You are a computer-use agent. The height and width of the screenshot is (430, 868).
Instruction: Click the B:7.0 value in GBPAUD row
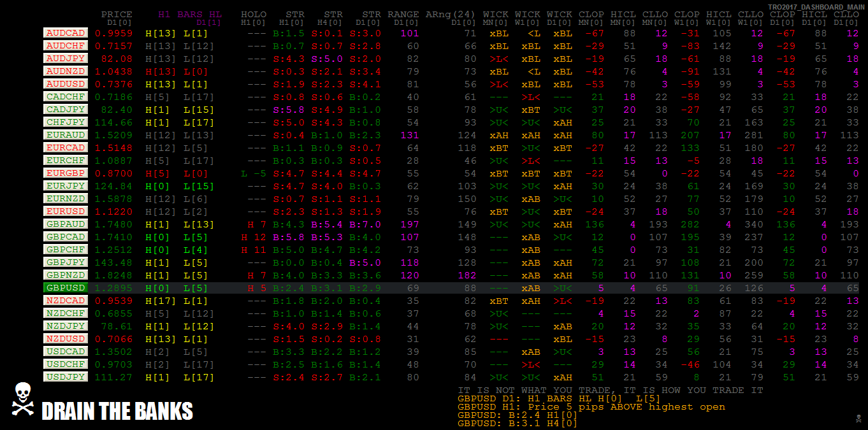coord(365,224)
